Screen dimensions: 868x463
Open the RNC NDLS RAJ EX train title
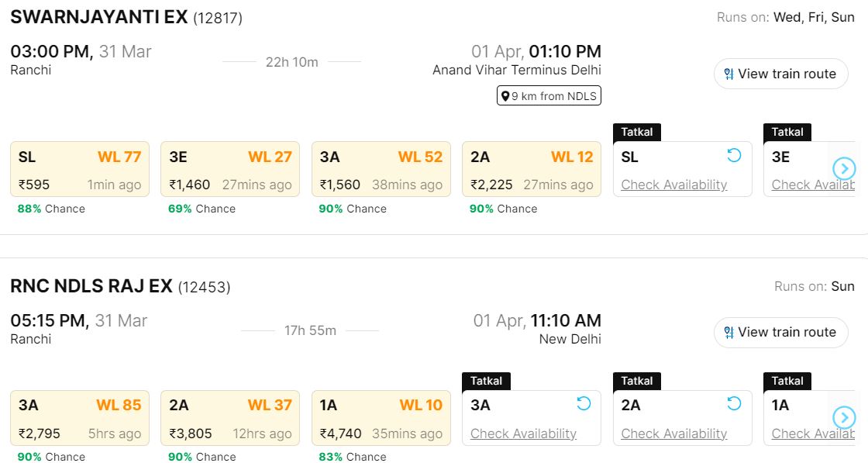(x=91, y=286)
